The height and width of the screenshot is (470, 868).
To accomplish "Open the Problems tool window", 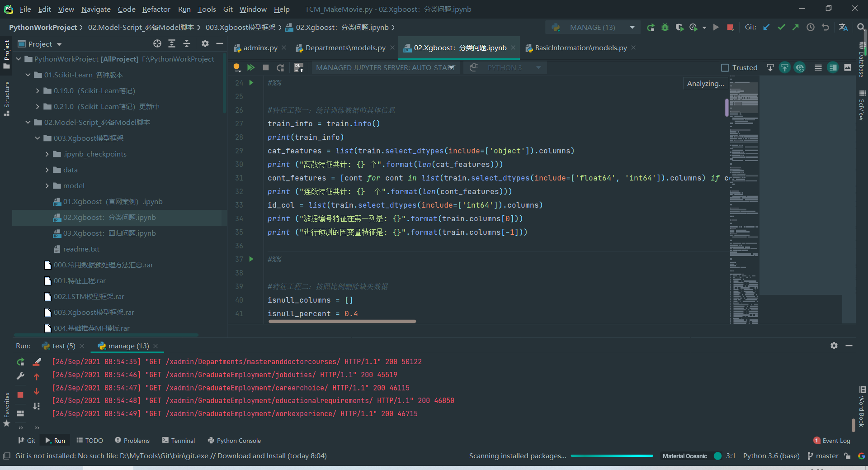I will coord(132,441).
